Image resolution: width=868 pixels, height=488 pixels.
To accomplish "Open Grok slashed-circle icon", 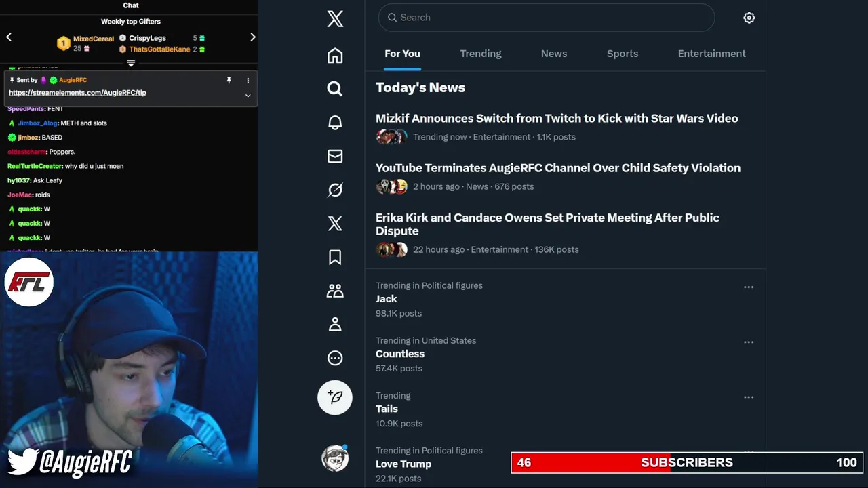I will click(x=335, y=190).
